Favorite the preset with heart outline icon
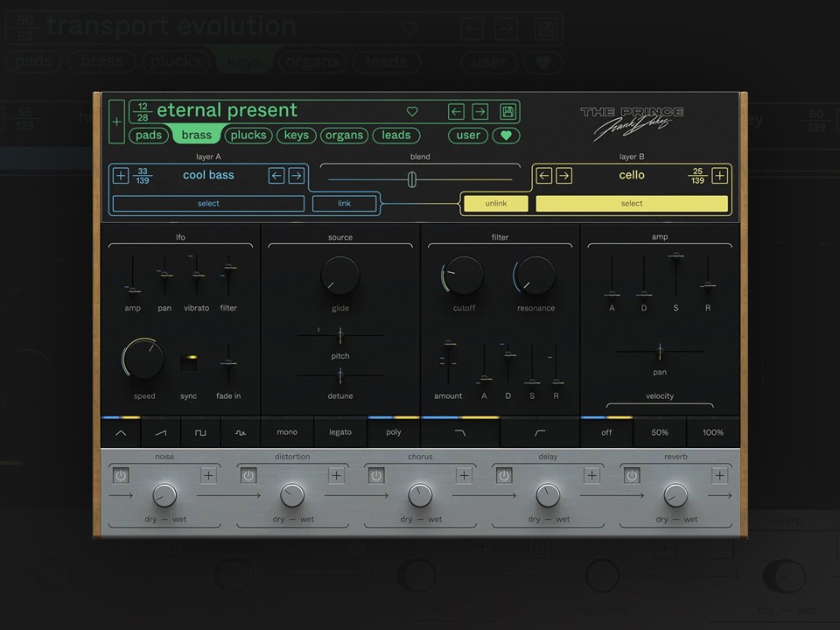The width and height of the screenshot is (840, 630). 412,111
